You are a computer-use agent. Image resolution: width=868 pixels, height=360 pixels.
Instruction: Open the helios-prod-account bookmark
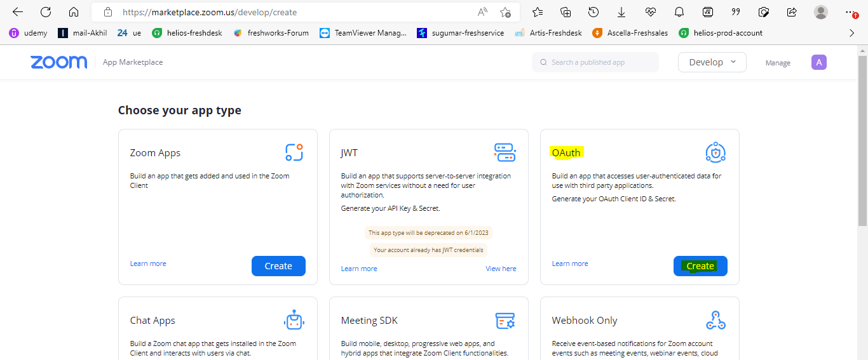pos(721,33)
